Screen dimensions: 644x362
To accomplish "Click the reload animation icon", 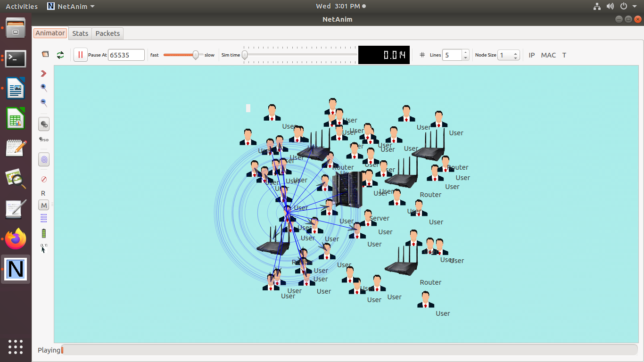I will coord(60,55).
